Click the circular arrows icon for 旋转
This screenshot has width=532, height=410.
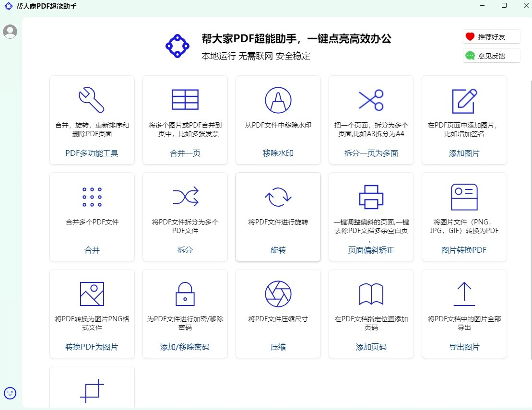click(x=278, y=197)
